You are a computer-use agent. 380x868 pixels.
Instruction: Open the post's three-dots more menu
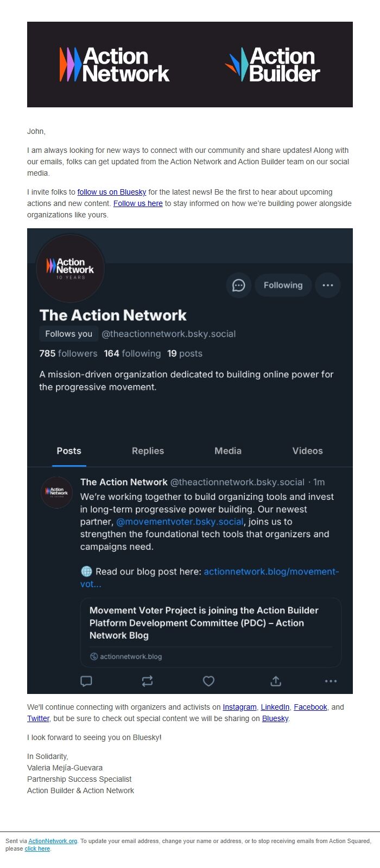point(331,681)
